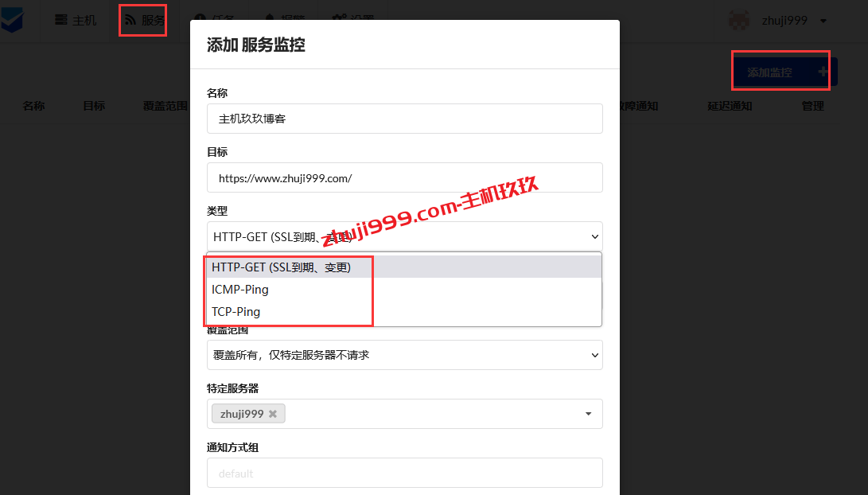Open the 覆盖范围 coverage dropdown

[x=405, y=355]
